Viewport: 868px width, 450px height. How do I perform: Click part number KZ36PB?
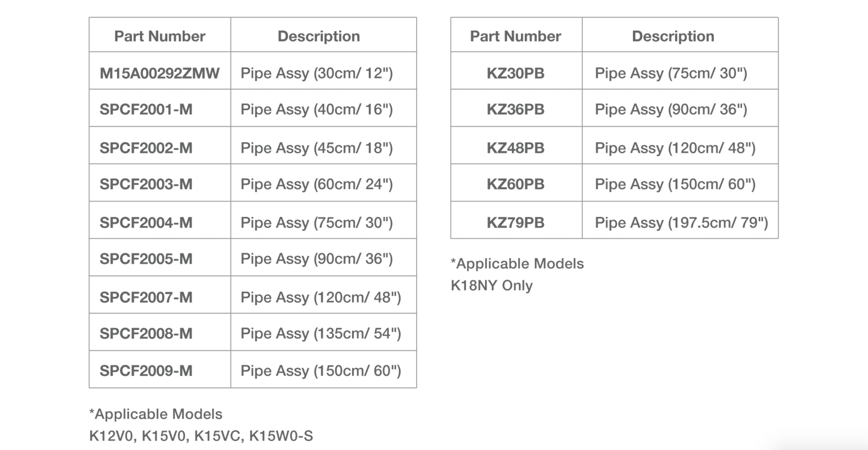pyautogui.click(x=515, y=109)
